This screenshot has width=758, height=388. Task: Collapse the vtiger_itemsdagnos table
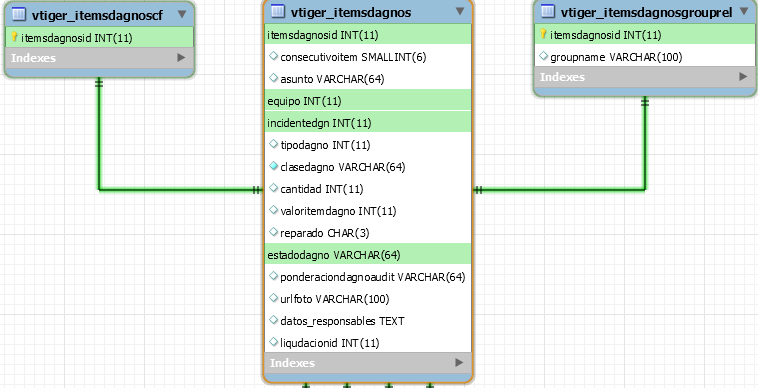pos(460,11)
